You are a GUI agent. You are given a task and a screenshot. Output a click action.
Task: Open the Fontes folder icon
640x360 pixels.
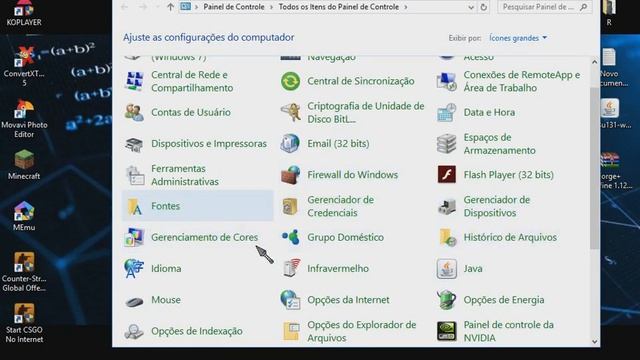click(x=134, y=207)
